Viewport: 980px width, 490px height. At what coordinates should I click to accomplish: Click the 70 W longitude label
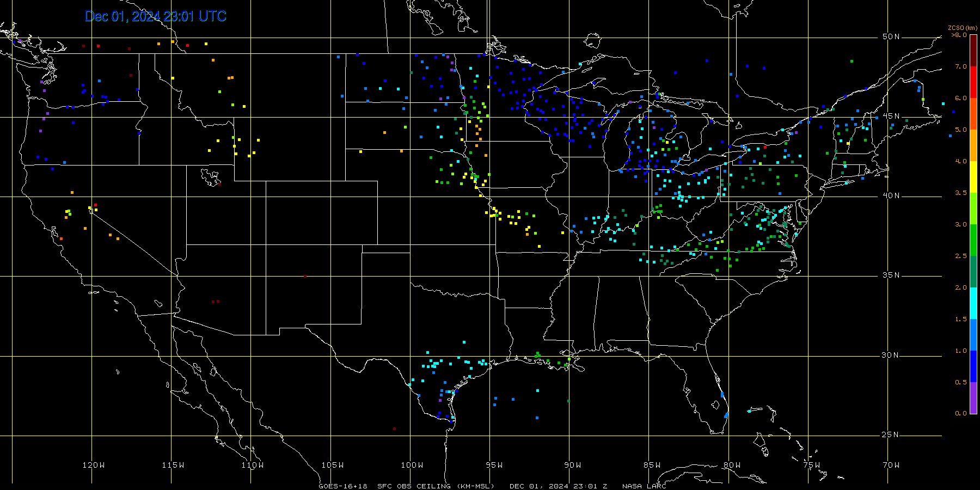891,465
